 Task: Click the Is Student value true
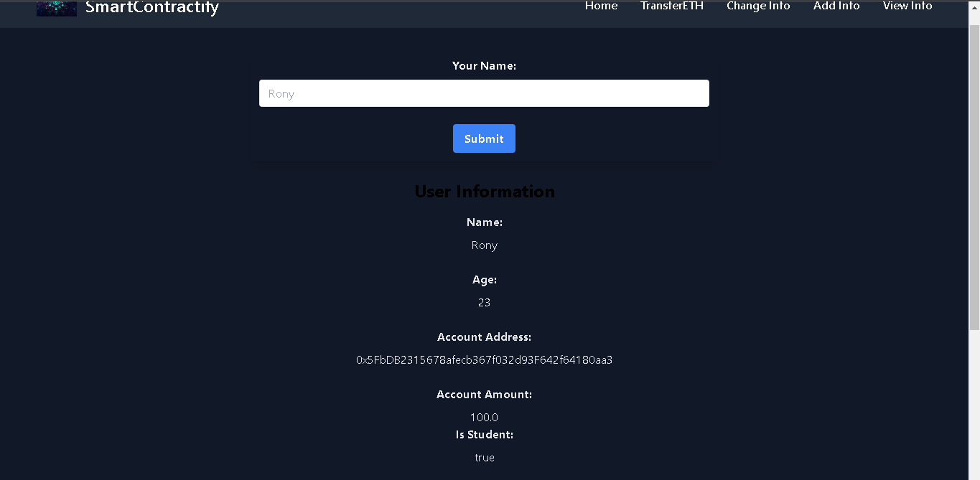[484, 457]
